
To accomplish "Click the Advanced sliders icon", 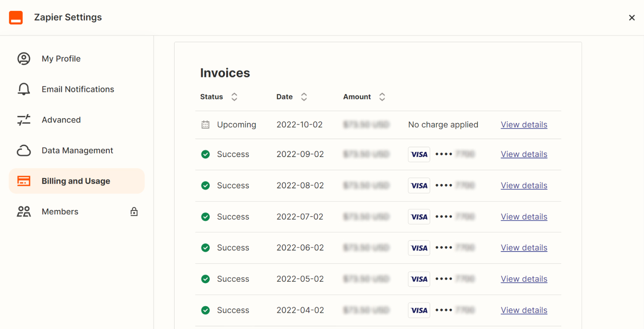I will 24,120.
